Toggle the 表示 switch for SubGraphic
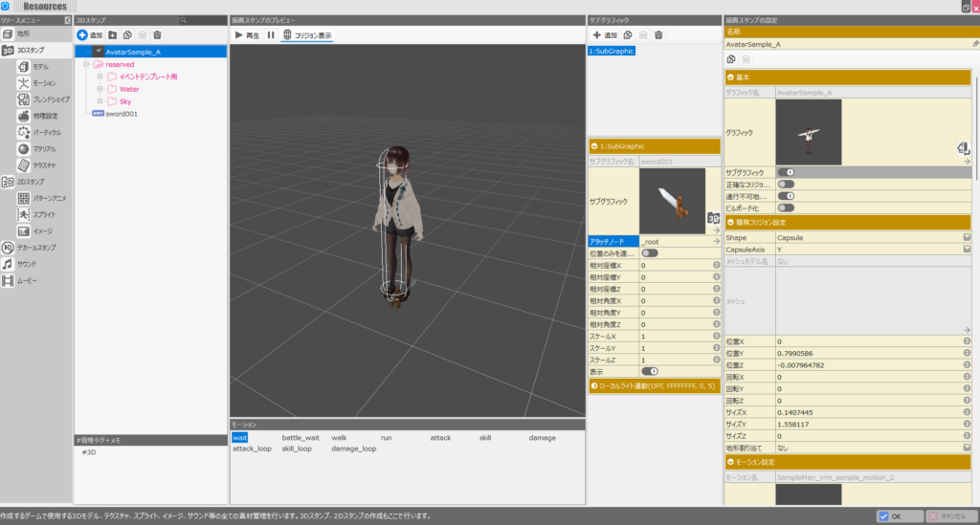Image resolution: width=980 pixels, height=525 pixels. [650, 371]
